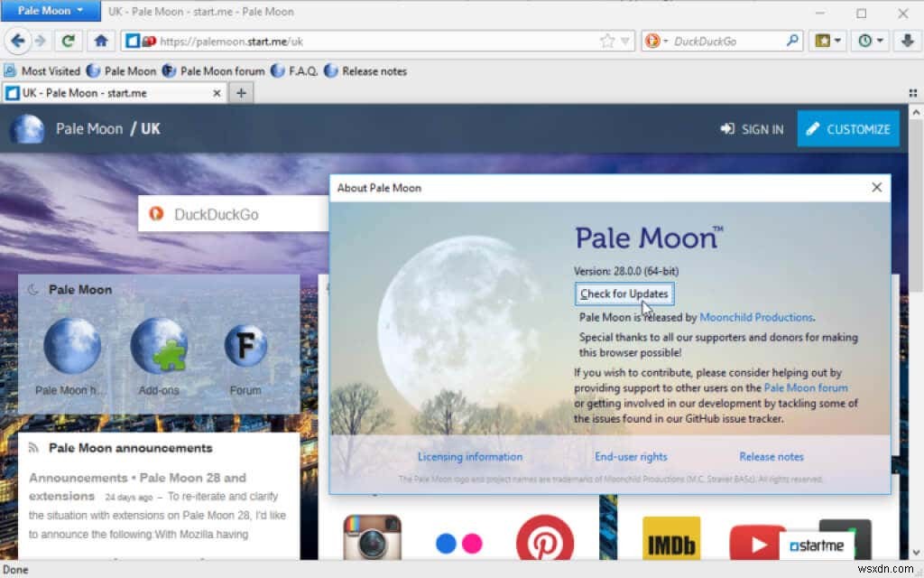The image size is (924, 578).
Task: Open the Forum F icon
Action: [x=245, y=346]
